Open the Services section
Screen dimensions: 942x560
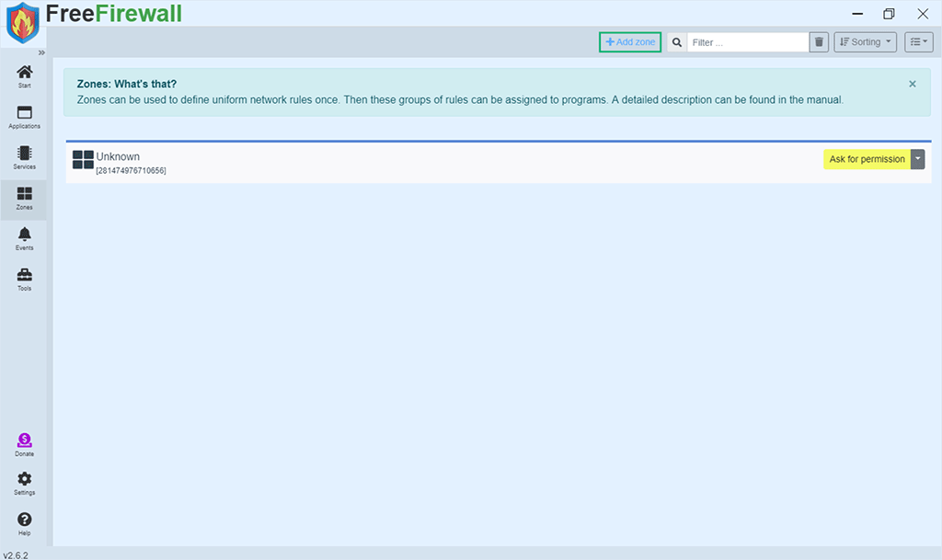tap(25, 157)
